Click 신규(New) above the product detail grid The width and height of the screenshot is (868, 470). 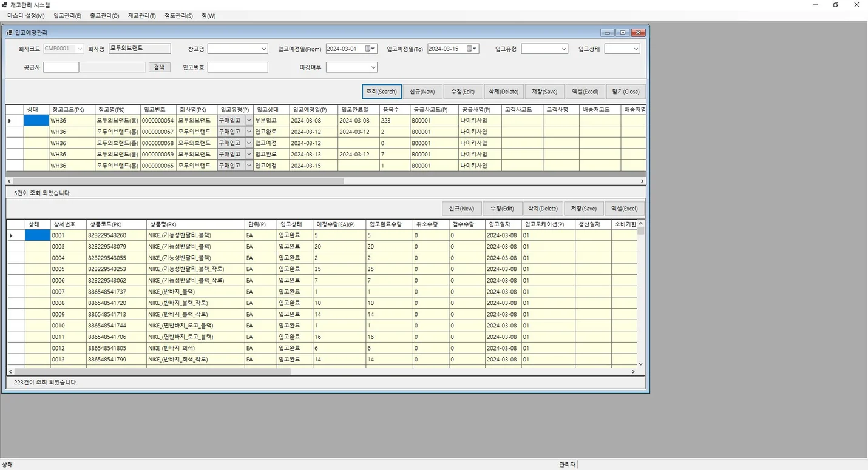tap(461, 209)
